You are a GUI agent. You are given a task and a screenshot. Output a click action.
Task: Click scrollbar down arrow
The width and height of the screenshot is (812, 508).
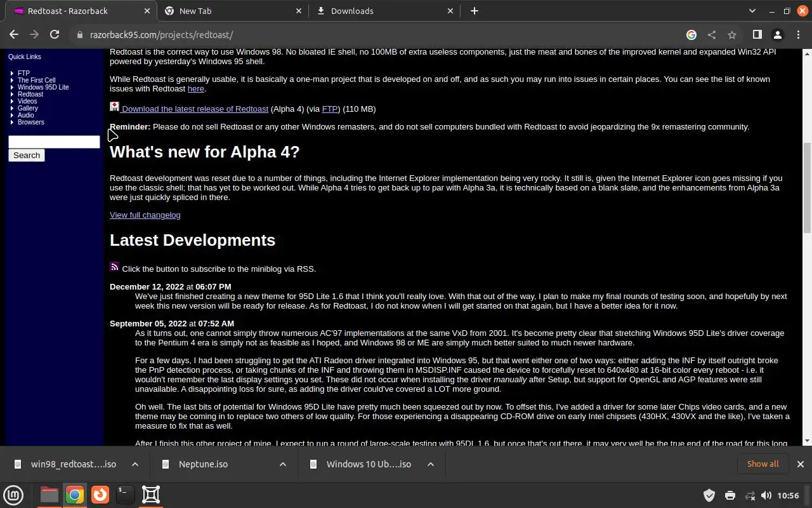tap(807, 441)
